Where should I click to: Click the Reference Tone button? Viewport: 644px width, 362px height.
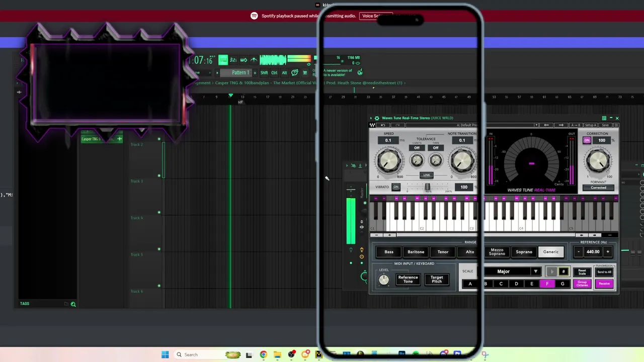pyautogui.click(x=408, y=279)
